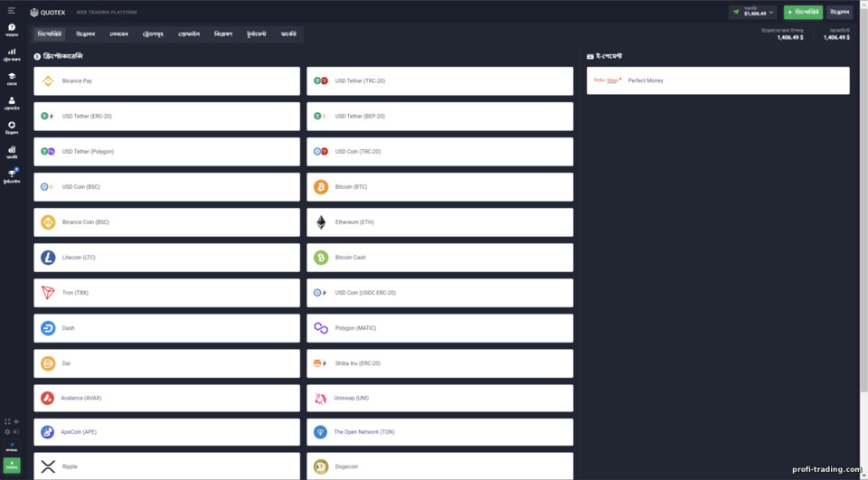Image resolution: width=868 pixels, height=480 pixels.
Task: Toggle the sound speaker icon in sidebar
Action: (16, 432)
